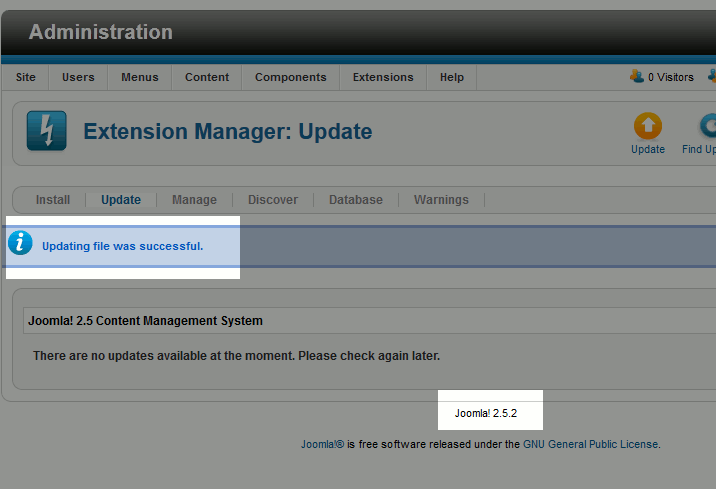Click 'Joomla! 2.5 Content Management System' heading

(145, 321)
